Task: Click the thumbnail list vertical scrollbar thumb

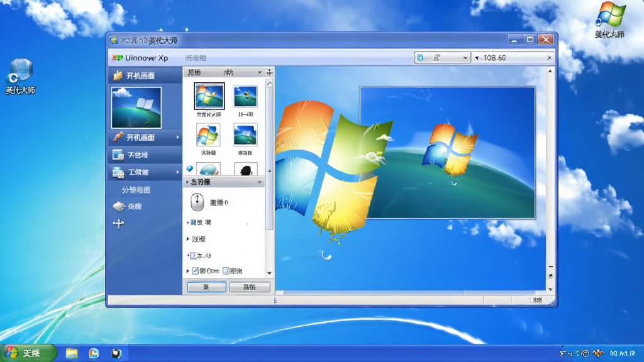Action: [x=269, y=158]
